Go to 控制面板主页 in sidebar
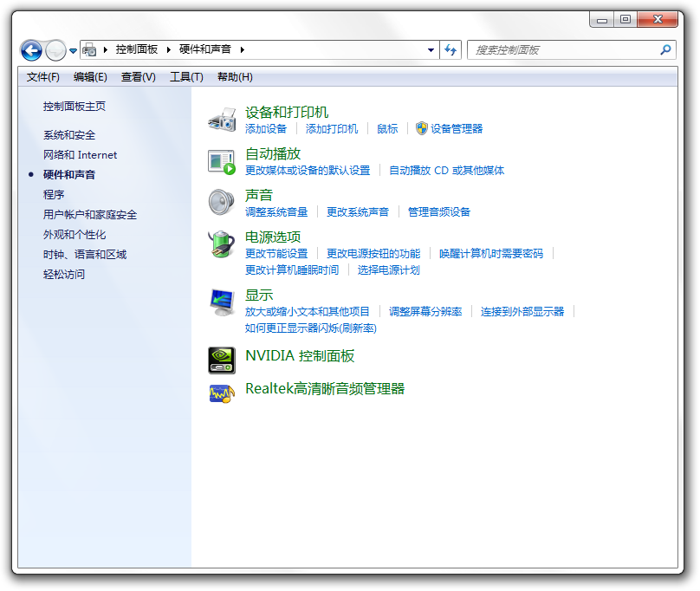700x591 pixels. coord(75,107)
